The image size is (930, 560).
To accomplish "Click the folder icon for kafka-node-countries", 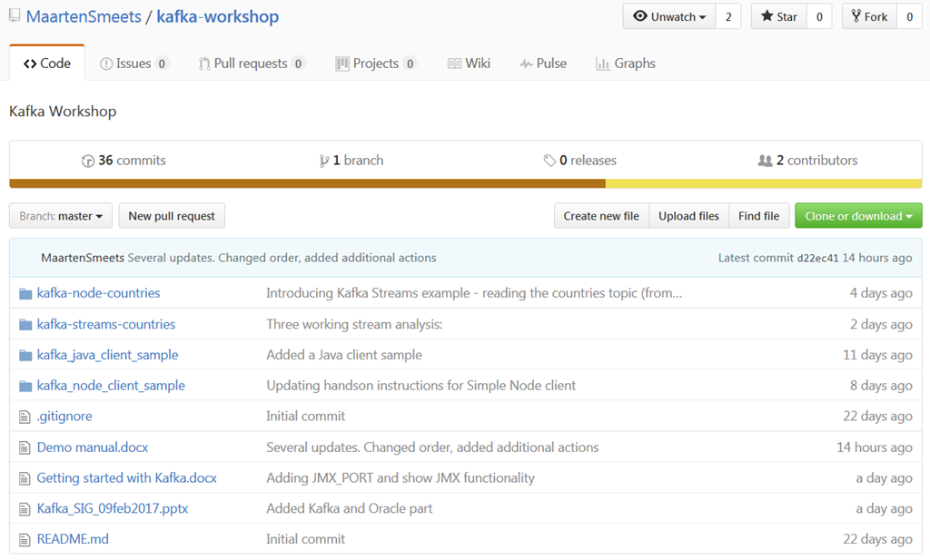I will tap(25, 293).
